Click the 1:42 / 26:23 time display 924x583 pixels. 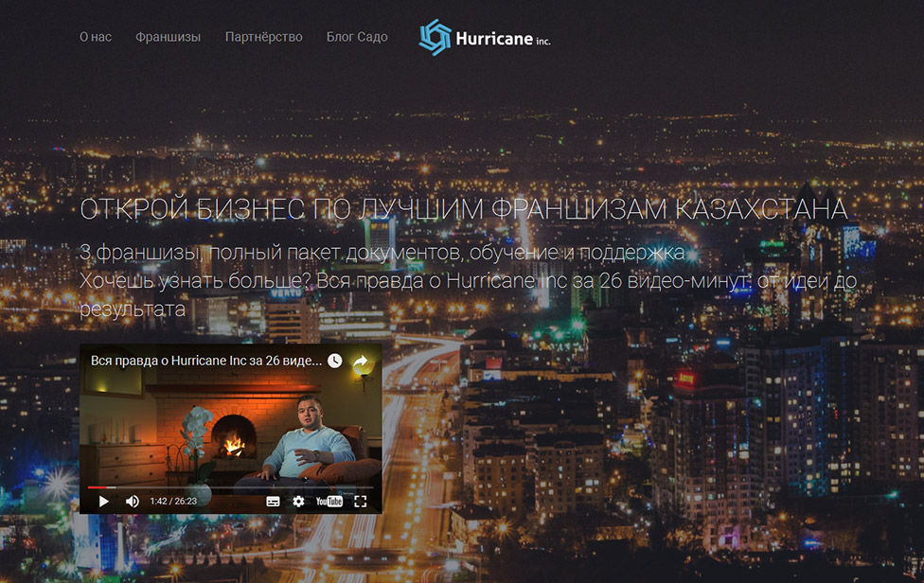click(173, 502)
